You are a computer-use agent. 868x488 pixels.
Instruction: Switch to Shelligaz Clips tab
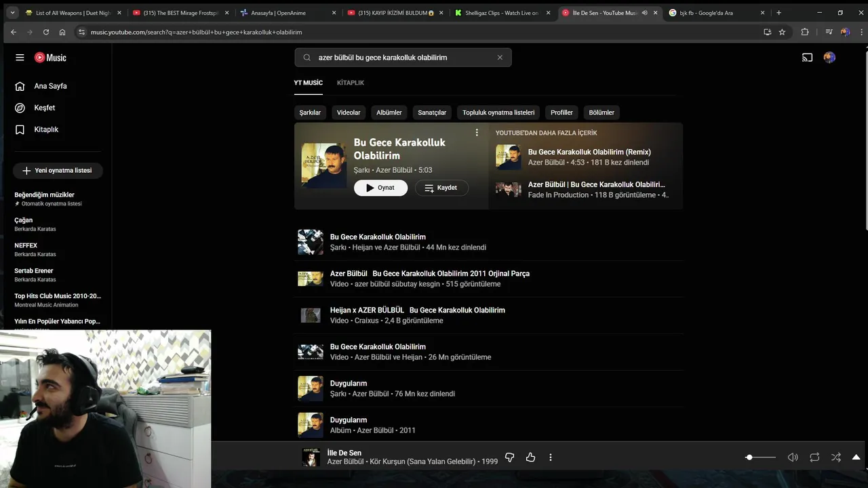[502, 13]
